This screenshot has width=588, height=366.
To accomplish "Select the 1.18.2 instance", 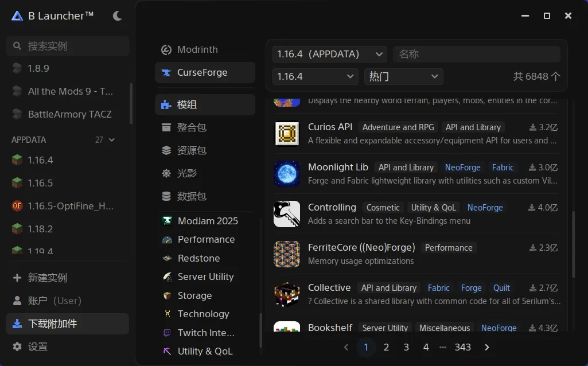I will [x=68, y=229].
